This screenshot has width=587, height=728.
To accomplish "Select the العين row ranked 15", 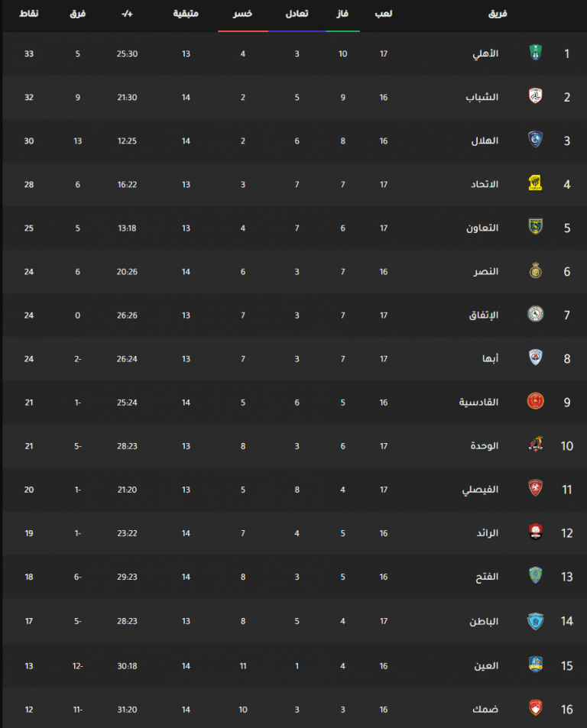I will pyautogui.click(x=294, y=666).
